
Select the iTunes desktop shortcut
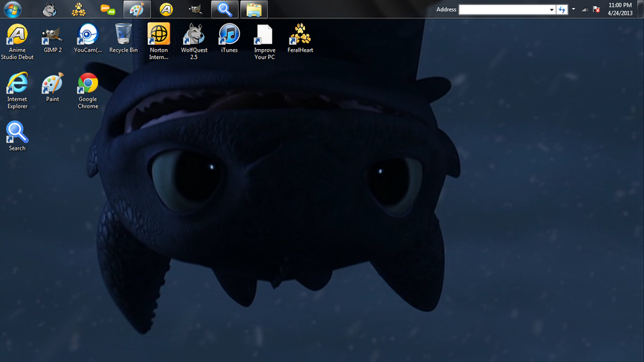(x=229, y=38)
